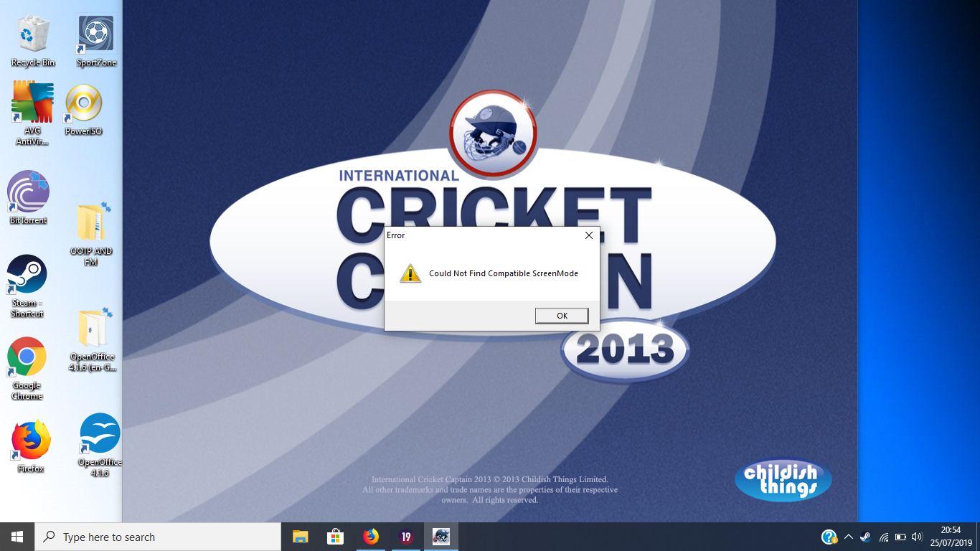Select the AVG AntiVirus desktop shortcut
980x551 pixels.
(x=32, y=113)
